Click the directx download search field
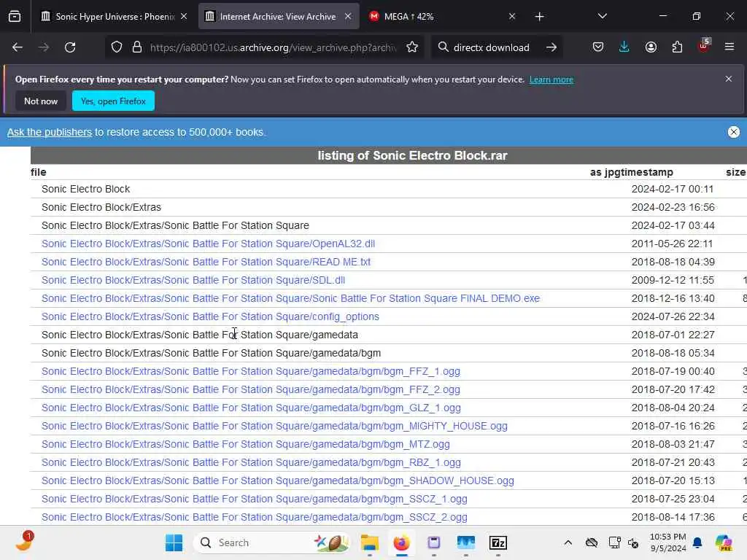 492,47
